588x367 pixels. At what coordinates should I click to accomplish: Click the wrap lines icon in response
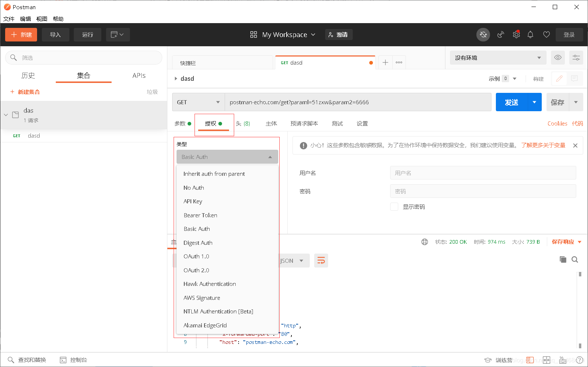pos(321,261)
